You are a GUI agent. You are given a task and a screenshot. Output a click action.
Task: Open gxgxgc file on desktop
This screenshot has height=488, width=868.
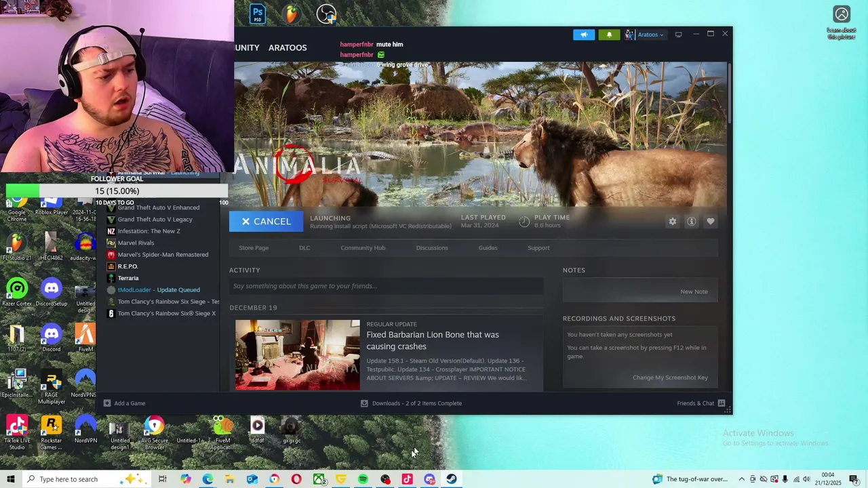coord(292,429)
